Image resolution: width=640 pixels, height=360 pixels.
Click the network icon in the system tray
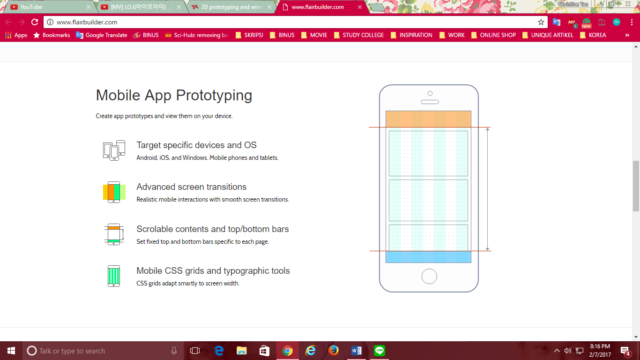coord(580,351)
